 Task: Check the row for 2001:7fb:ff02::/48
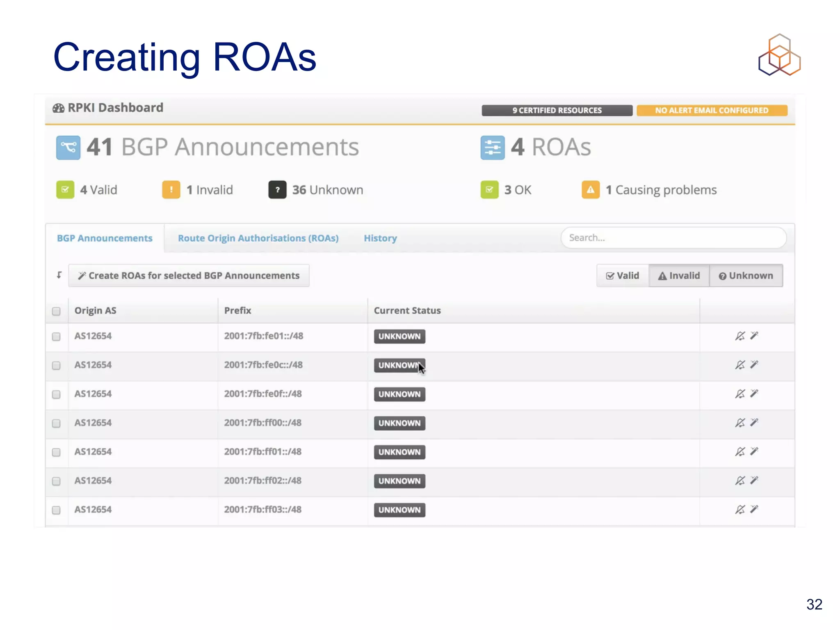56,481
